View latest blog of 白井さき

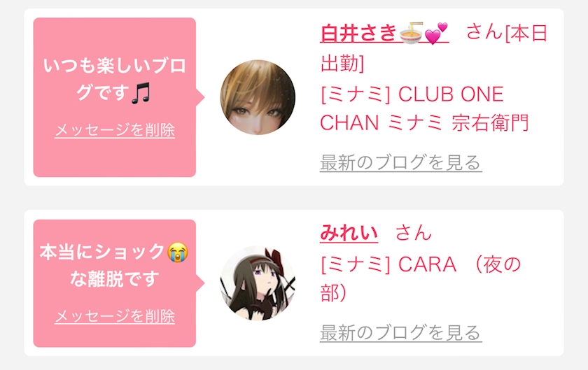[x=401, y=163]
